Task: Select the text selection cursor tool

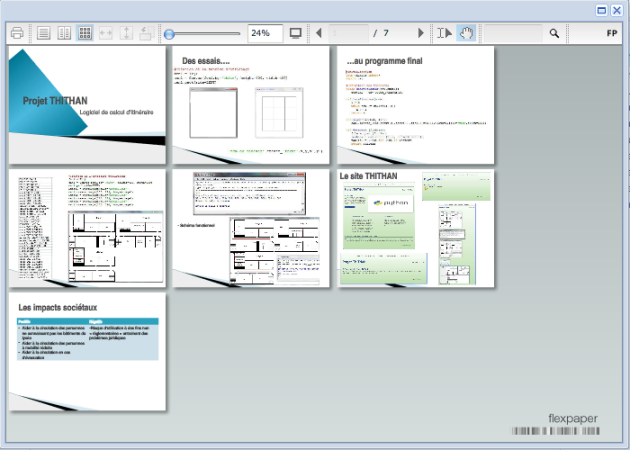Action: (x=444, y=33)
